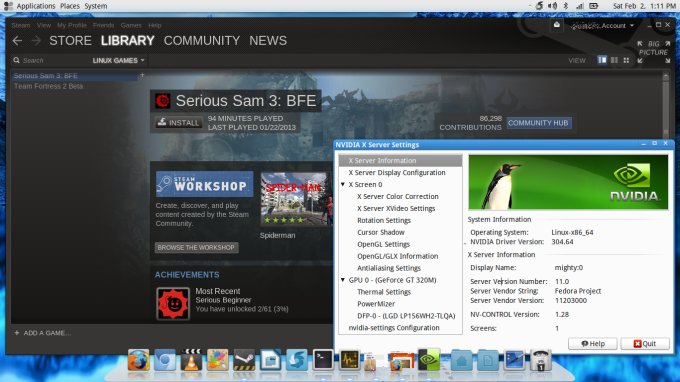
Task: Open NVIDIA settings icon in dock
Action: tap(429, 359)
